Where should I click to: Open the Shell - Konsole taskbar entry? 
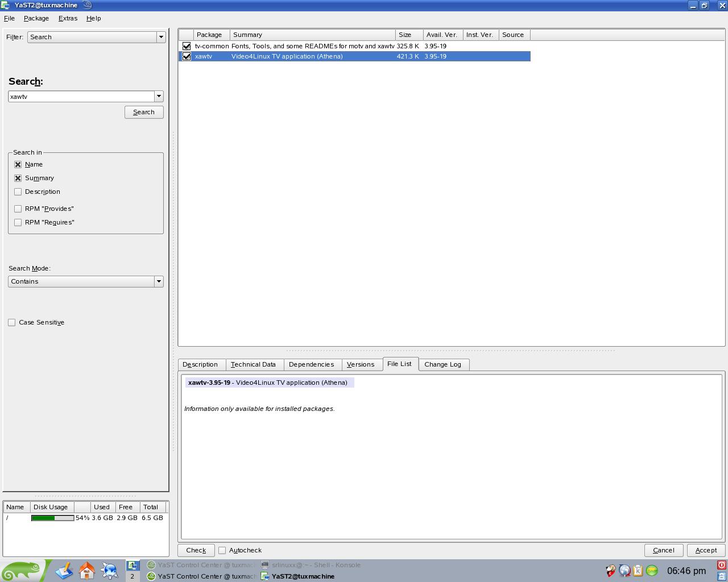pyautogui.click(x=311, y=565)
